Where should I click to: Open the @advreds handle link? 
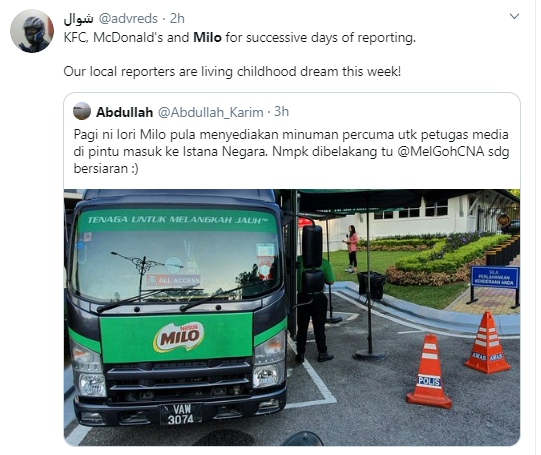(x=128, y=19)
